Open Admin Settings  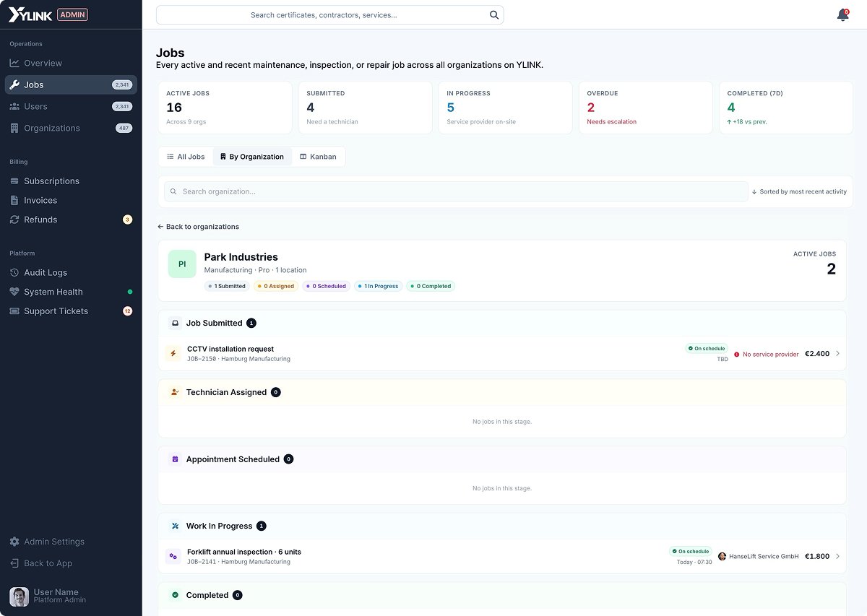[x=71, y=542]
